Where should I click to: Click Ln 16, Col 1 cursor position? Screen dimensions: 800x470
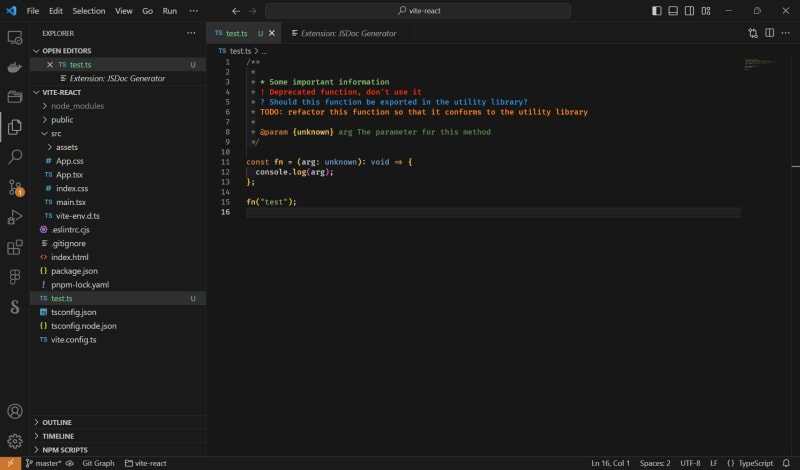tap(610, 463)
